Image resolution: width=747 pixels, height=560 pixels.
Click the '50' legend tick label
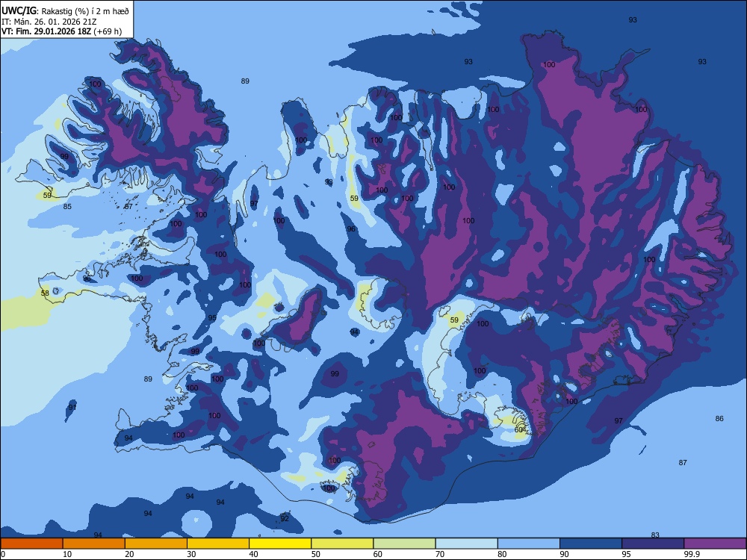[315, 554]
